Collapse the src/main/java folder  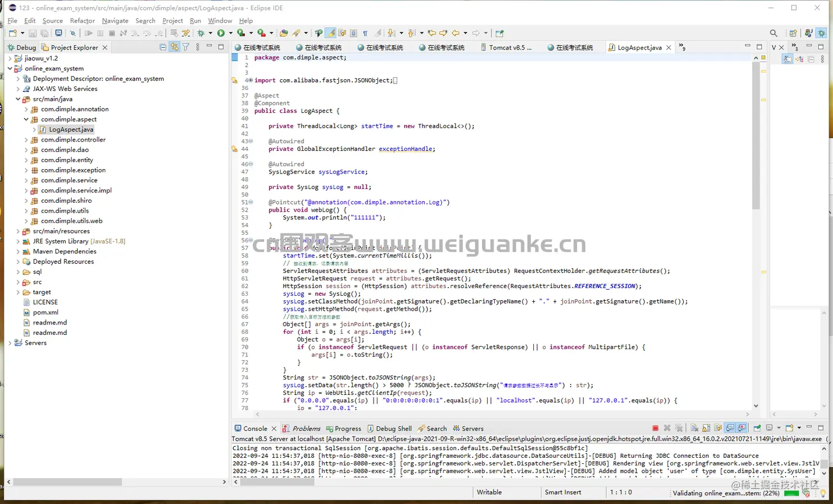coord(18,99)
